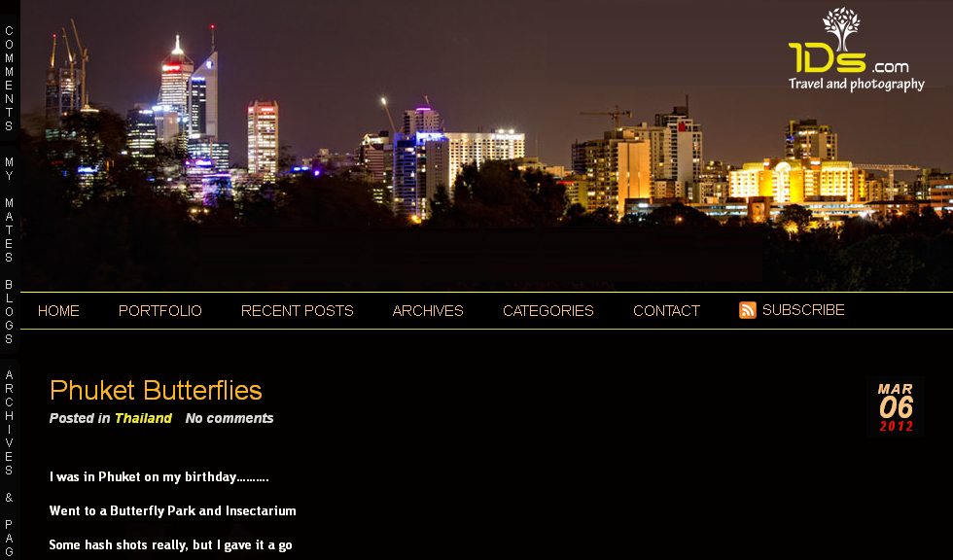Screen dimensions: 953x560
Task: Open the PORTFOLIO menu item
Action: [x=159, y=310]
